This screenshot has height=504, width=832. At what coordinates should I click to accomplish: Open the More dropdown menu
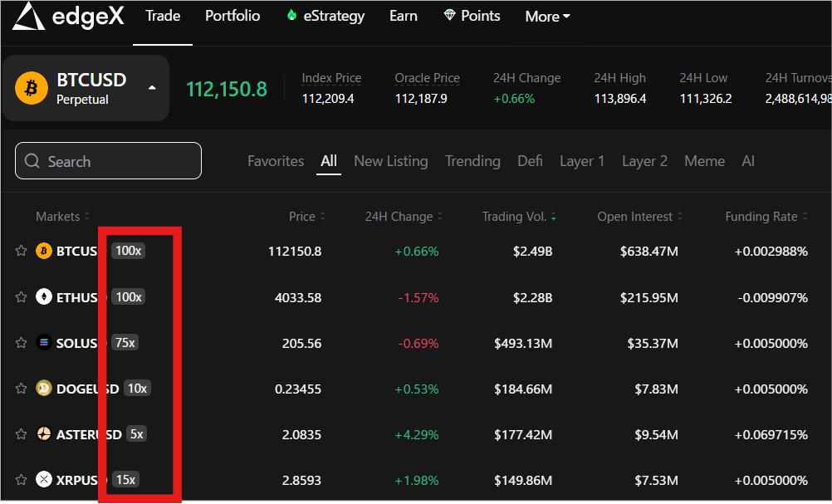pos(547,17)
